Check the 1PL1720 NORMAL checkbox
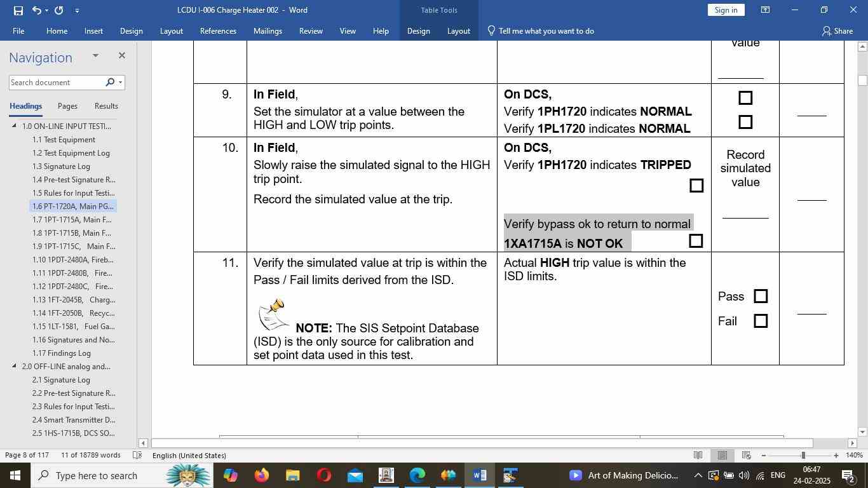Image resolution: width=868 pixels, height=488 pixels. (745, 122)
